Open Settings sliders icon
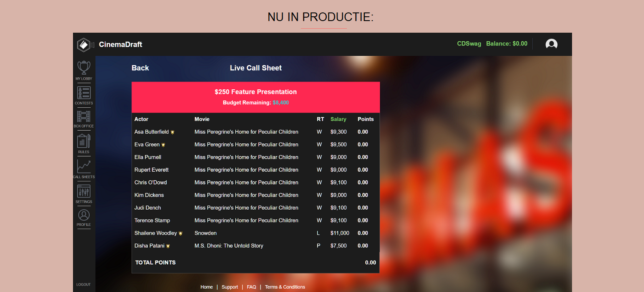This screenshot has width=644, height=292. click(84, 191)
